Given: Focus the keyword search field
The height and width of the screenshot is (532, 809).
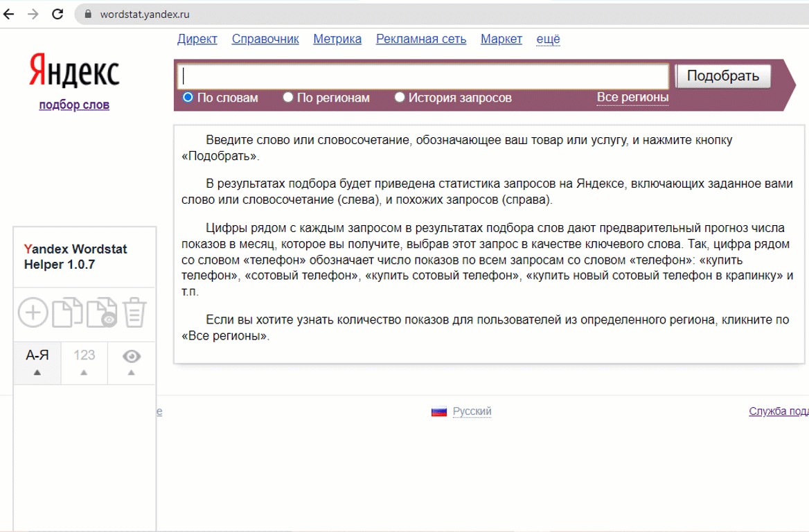Looking at the screenshot, I should tap(423, 76).
